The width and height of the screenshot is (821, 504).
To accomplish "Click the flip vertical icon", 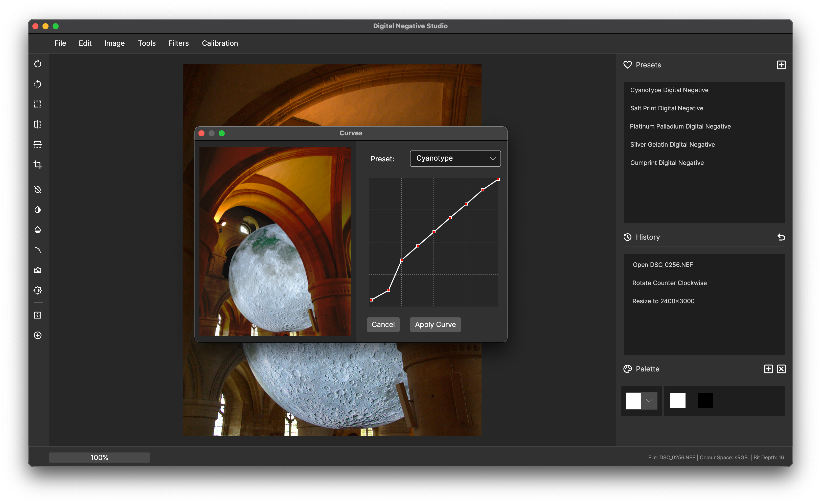I will [38, 144].
